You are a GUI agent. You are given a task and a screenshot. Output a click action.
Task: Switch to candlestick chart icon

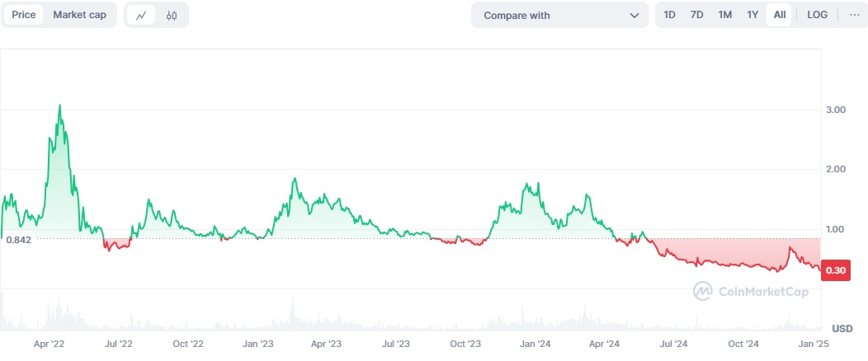click(x=172, y=16)
